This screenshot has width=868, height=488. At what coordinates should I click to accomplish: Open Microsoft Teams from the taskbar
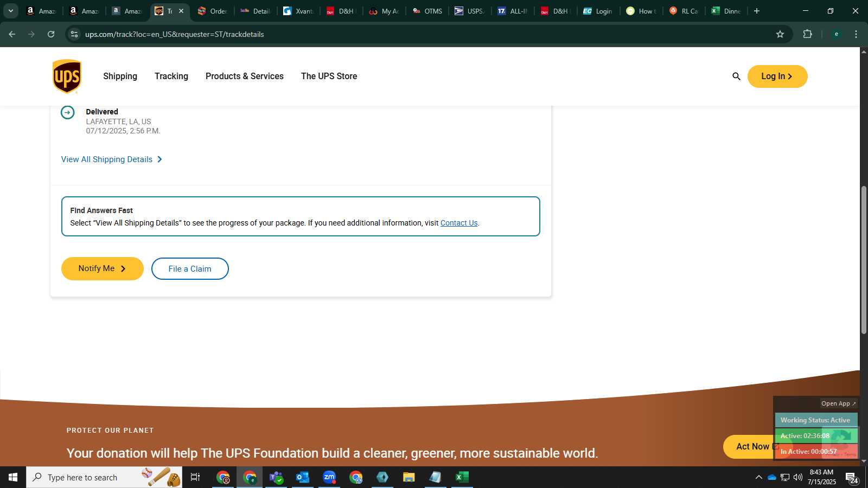point(276,477)
